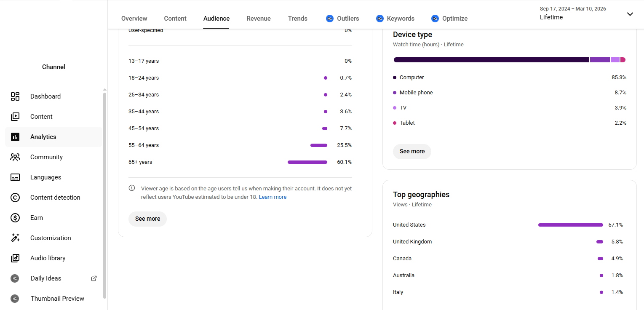Viewport: 644px width, 310px height.
Task: Open the Customization magic wand icon
Action: coord(15,238)
